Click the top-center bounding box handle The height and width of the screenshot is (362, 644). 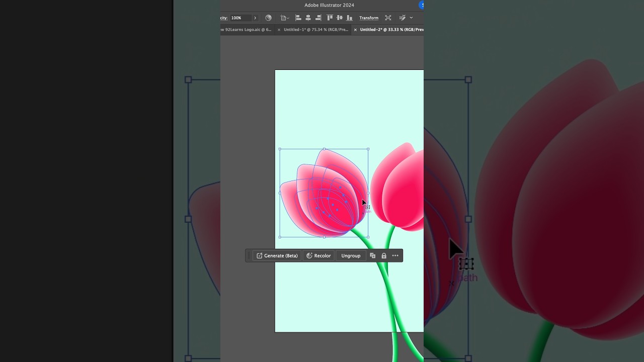click(x=324, y=149)
